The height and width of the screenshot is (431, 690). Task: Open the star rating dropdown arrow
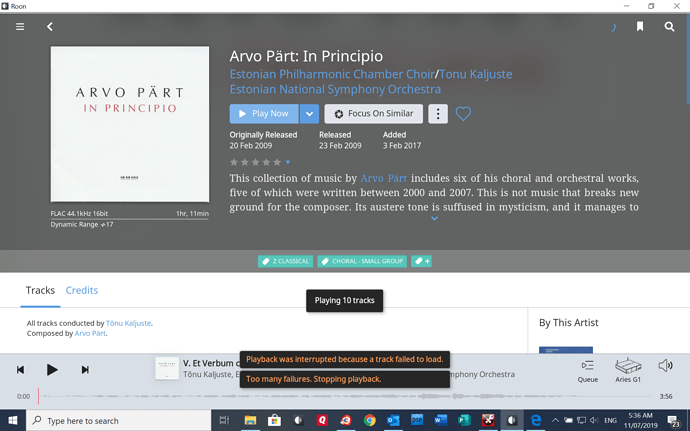(x=288, y=162)
